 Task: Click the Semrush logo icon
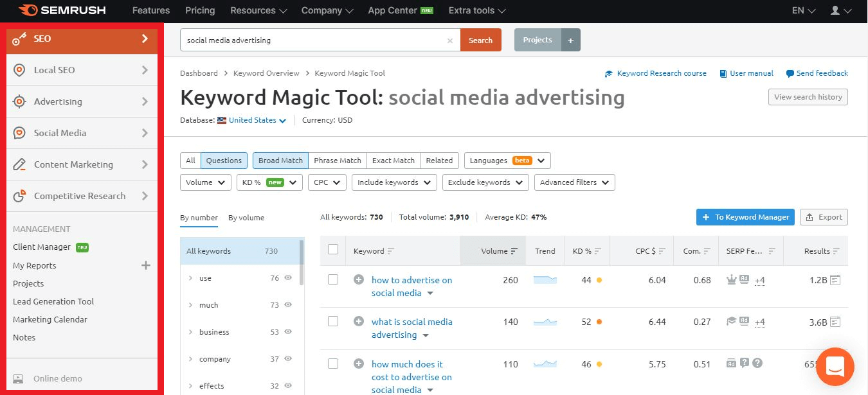pos(27,10)
